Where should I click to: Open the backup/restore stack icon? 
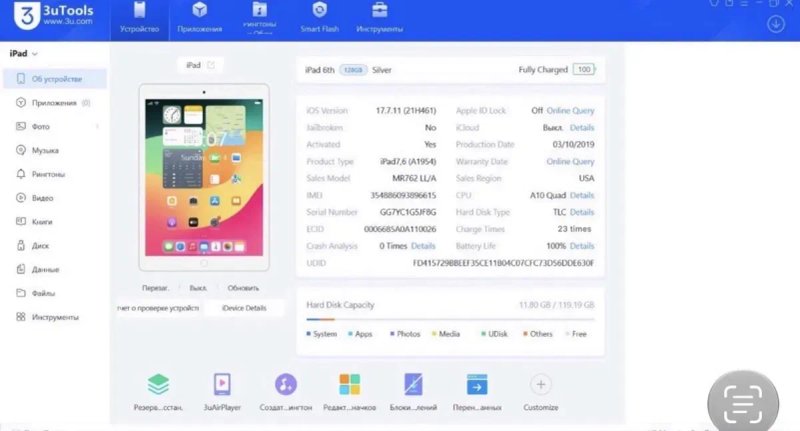click(x=158, y=385)
